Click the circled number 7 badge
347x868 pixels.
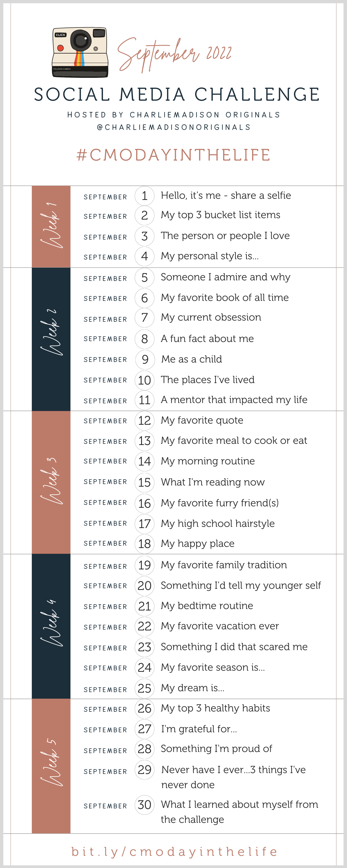(x=145, y=317)
